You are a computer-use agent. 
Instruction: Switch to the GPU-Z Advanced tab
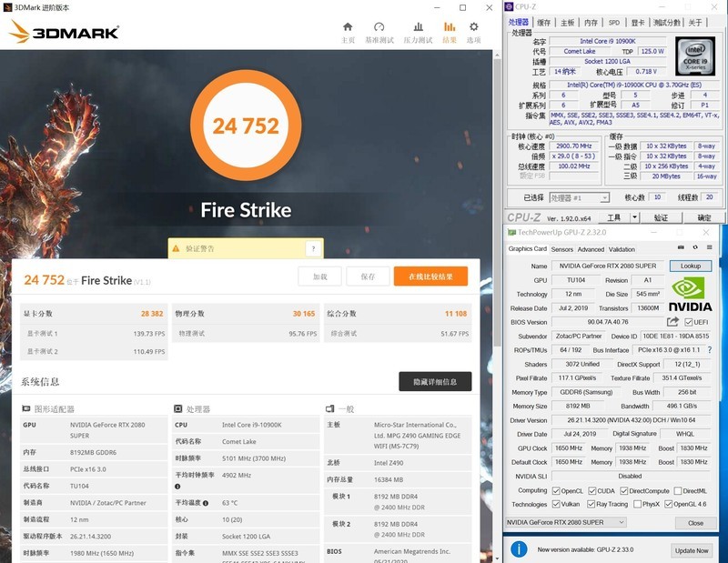pos(591,249)
